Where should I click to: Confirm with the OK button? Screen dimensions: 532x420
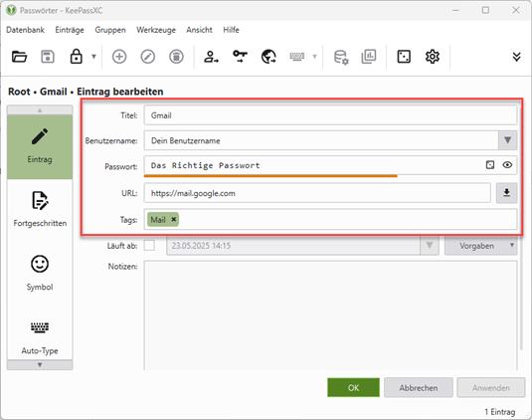point(353,388)
